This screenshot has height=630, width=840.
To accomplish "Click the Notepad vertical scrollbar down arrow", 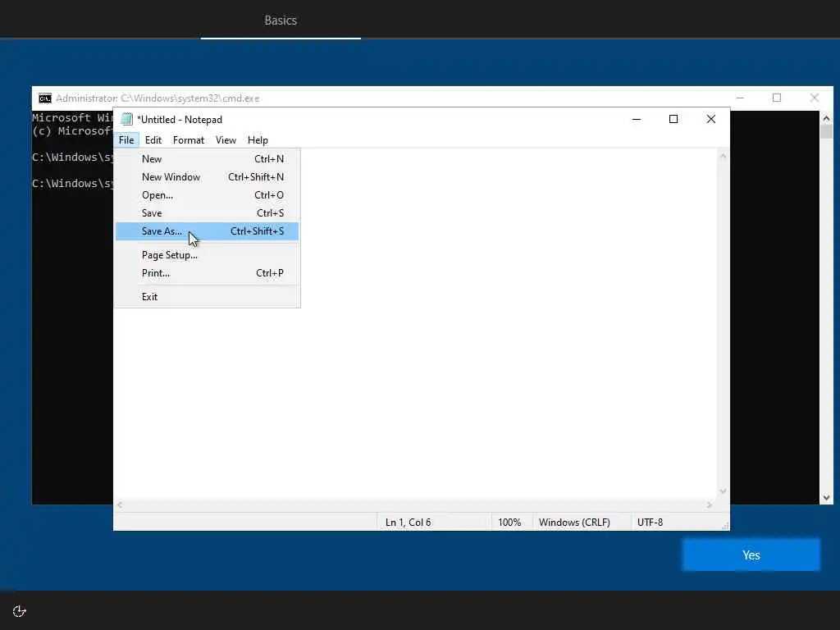I will tap(724, 491).
